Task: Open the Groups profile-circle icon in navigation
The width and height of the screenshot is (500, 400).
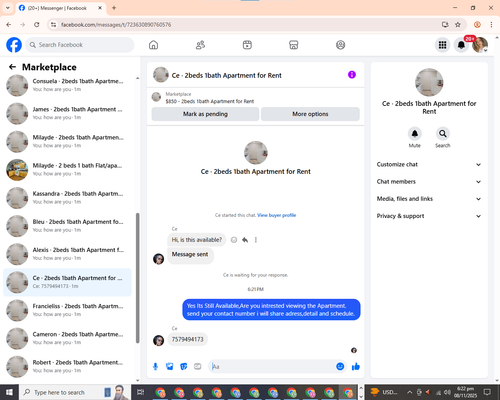Action: click(340, 45)
